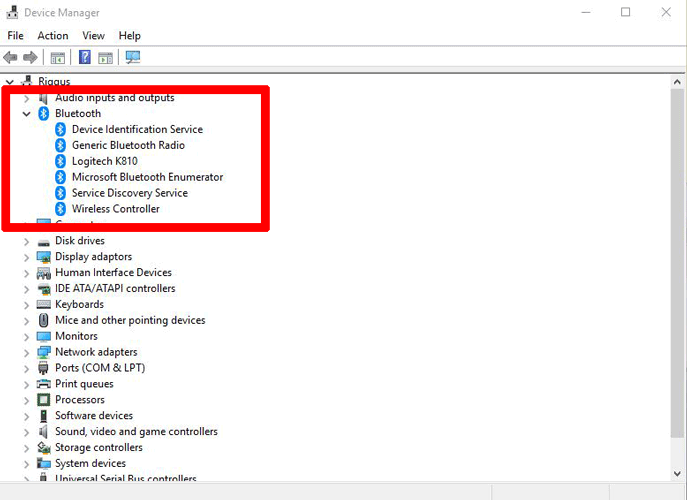Image resolution: width=687 pixels, height=500 pixels.
Task: Click the Sound, video and game controllers icon
Action: pyautogui.click(x=43, y=432)
